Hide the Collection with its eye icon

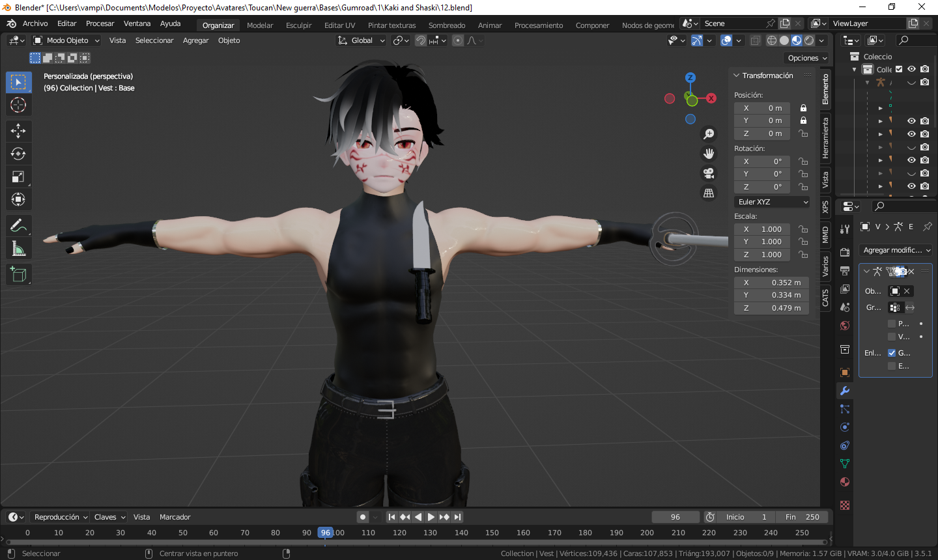click(911, 69)
